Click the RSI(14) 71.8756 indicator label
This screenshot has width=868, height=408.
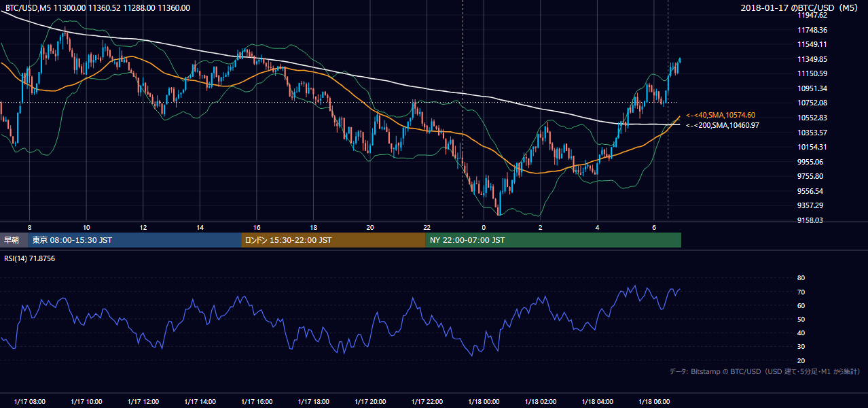click(31, 258)
